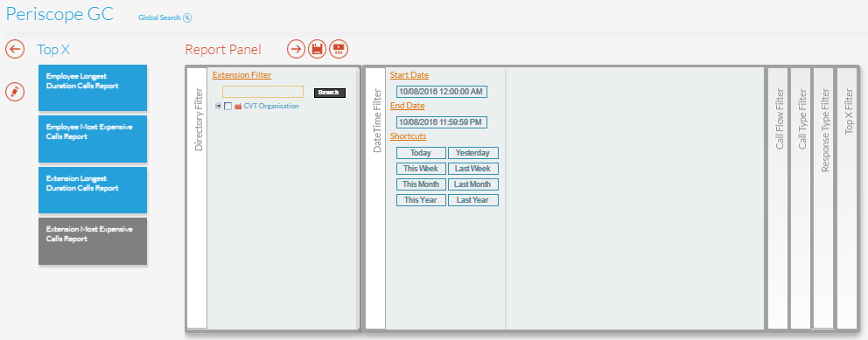The height and width of the screenshot is (340, 868).
Task: Select Extension Most Expensive Calls Report tile
Action: coord(93,241)
